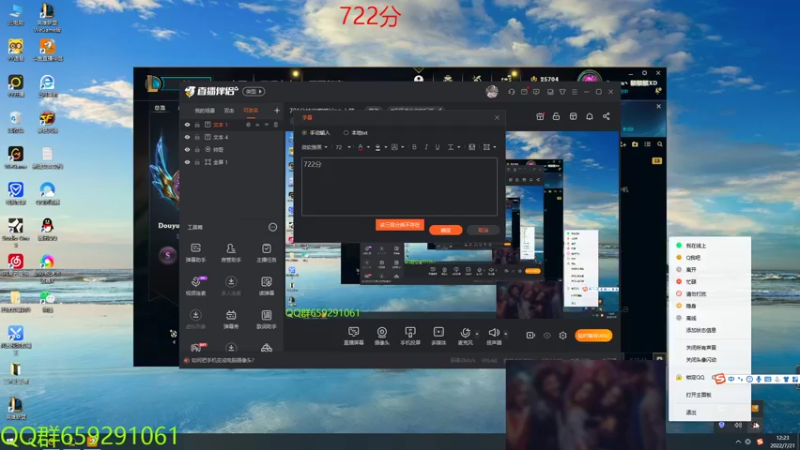
Task: Confirm the subtitle dialog with the orange 确定 button
Action: (445, 230)
